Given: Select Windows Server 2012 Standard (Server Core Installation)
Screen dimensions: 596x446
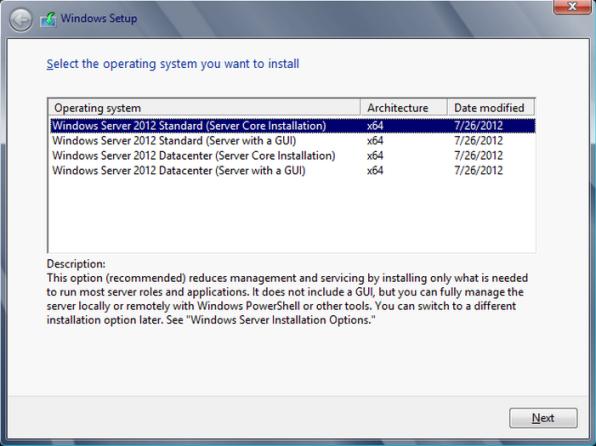Looking at the screenshot, I should (x=293, y=126).
